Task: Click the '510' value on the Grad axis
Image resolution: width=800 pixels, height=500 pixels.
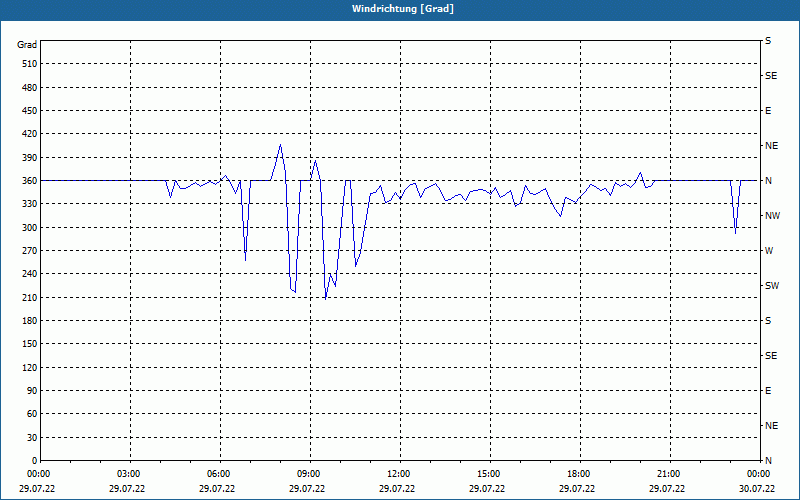Action: [30, 64]
